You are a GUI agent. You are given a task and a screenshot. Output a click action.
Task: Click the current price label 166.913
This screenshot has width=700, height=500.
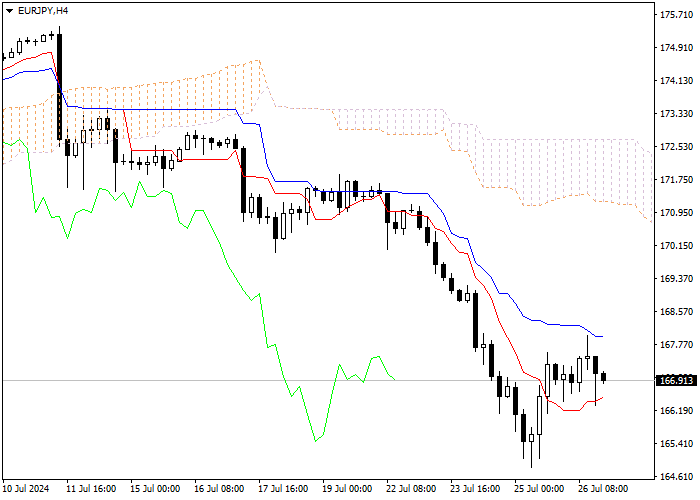pos(676,381)
